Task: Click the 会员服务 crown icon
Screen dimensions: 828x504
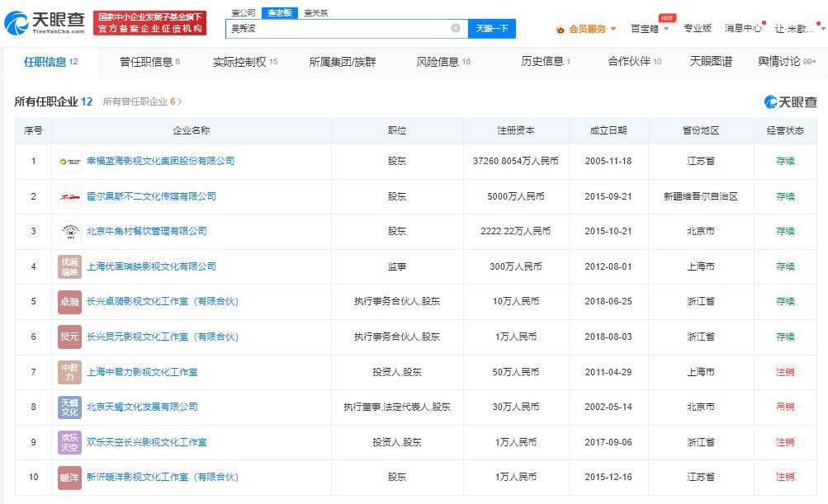Action: pos(560,29)
